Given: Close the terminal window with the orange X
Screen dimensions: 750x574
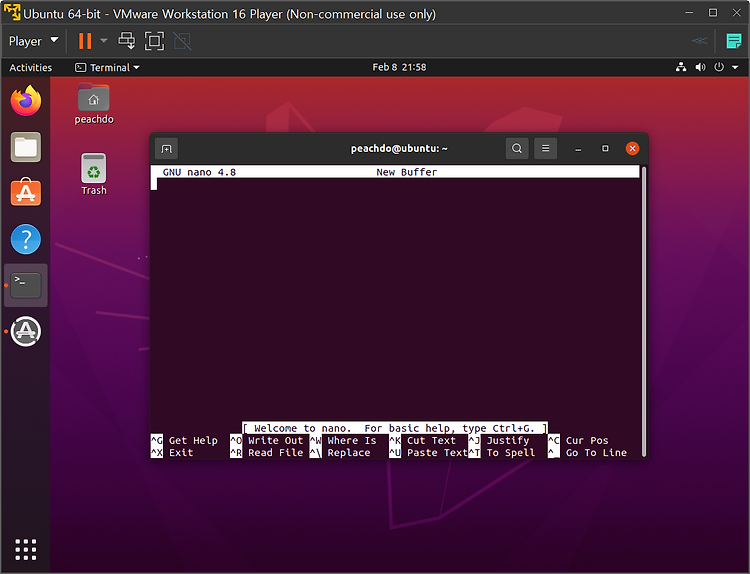Looking at the screenshot, I should click(632, 148).
